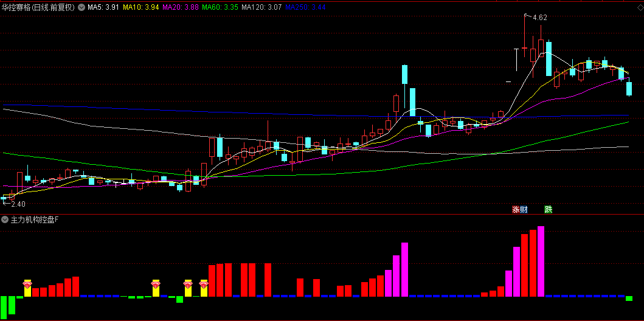This screenshot has height=321, width=644.
Task: Click the diamond signal icon on the fourth yellow bar
Action: (204, 284)
